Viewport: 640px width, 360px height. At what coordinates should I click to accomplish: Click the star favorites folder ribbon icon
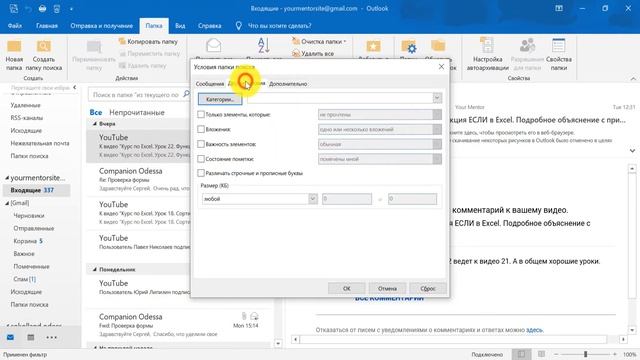pyautogui.click(x=373, y=46)
